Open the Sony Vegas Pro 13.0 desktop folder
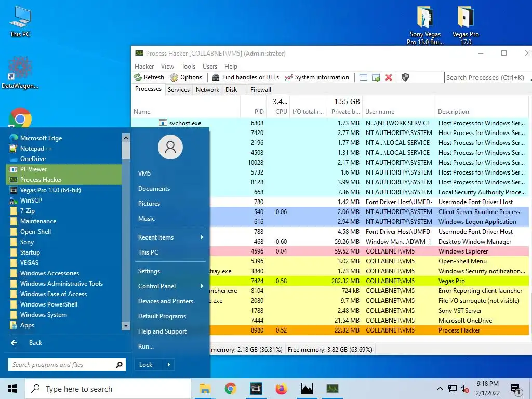The width and height of the screenshot is (532, 399). [x=425, y=25]
